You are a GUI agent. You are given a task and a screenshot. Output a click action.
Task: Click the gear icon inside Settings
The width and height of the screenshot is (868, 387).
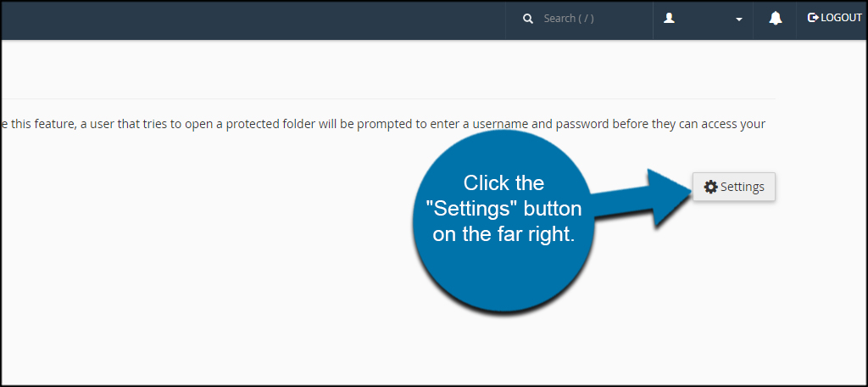710,187
